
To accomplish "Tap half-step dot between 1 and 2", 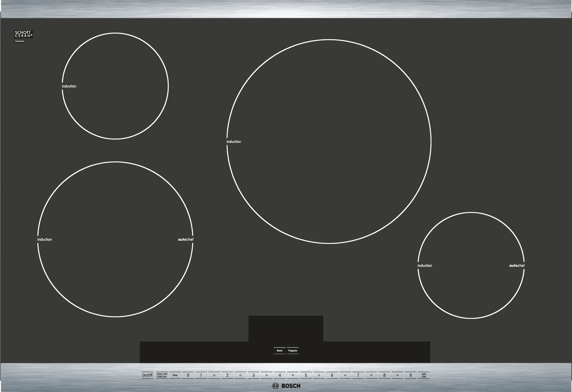I will [214, 375].
